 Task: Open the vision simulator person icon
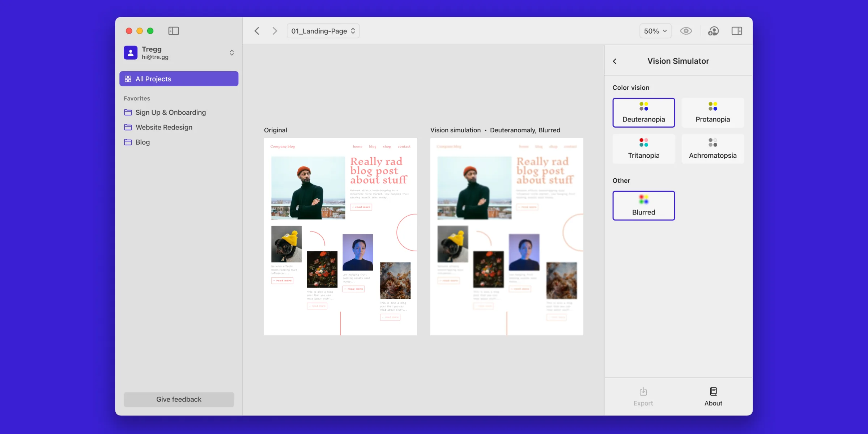[713, 31]
